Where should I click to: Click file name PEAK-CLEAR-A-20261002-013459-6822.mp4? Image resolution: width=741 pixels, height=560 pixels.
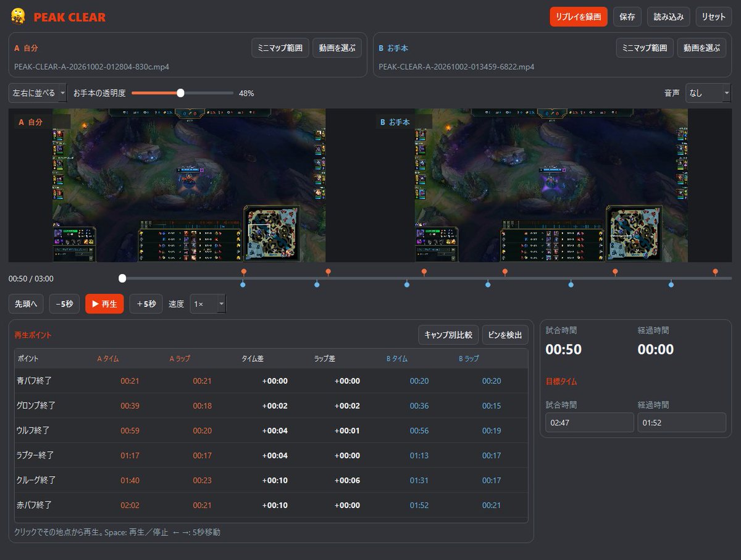click(x=456, y=67)
